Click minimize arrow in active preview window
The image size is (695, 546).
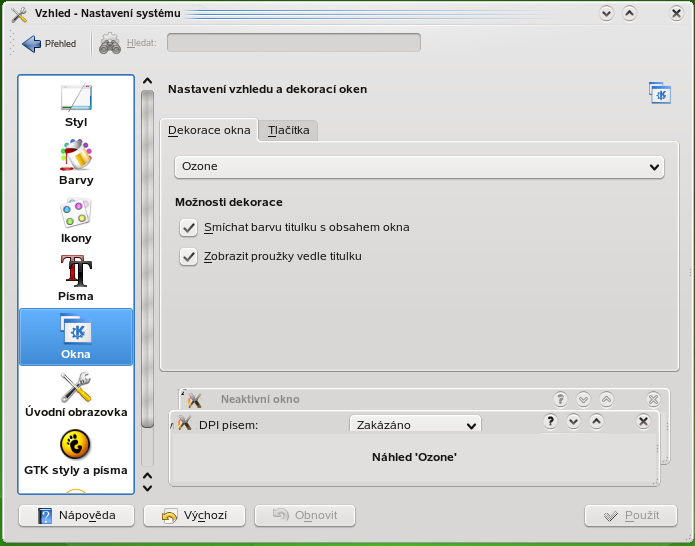[573, 421]
